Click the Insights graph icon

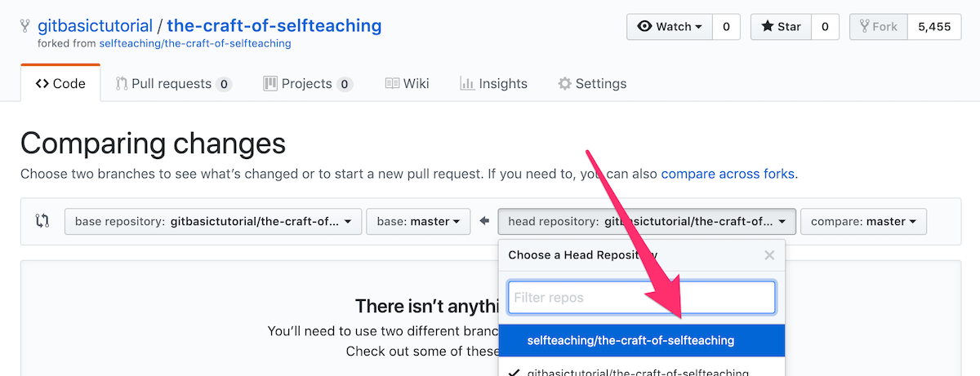(467, 83)
